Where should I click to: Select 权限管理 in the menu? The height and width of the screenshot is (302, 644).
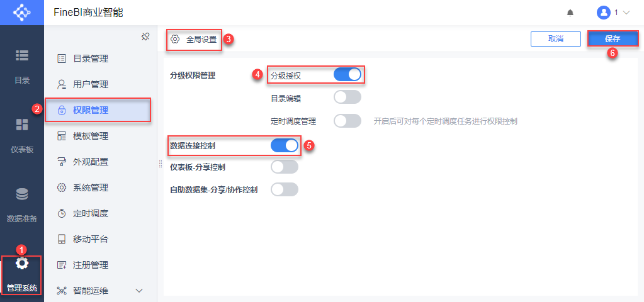[91, 110]
